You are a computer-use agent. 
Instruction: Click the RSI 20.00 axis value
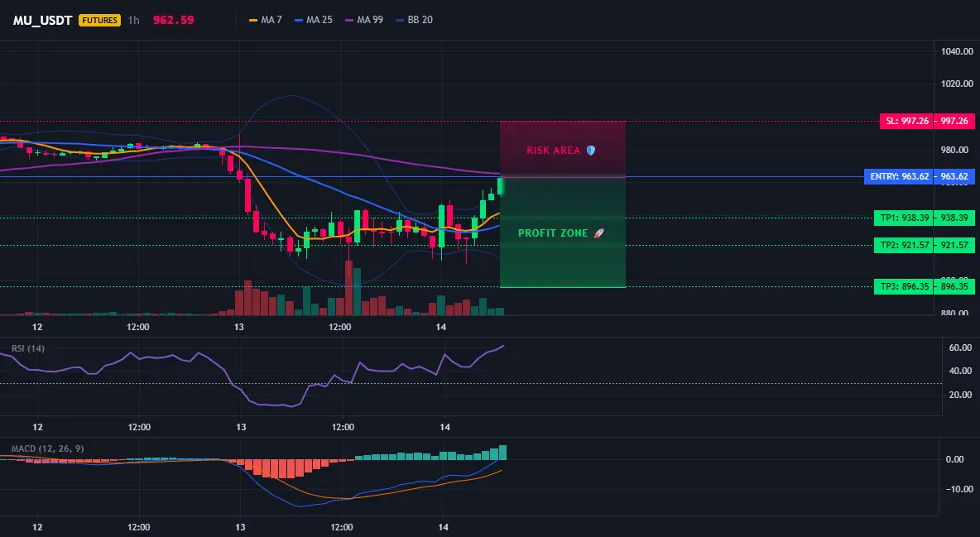coord(960,395)
